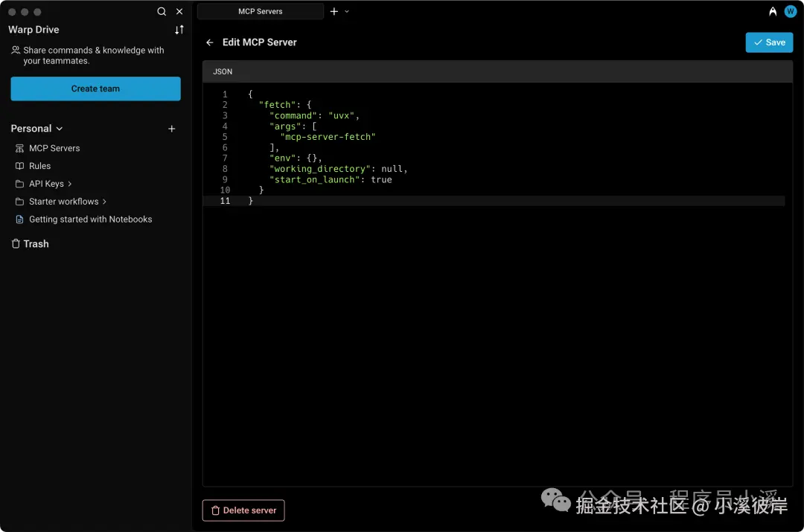Image resolution: width=804 pixels, height=532 pixels.
Task: Click the "start_on_launch": true line
Action: 331,180
